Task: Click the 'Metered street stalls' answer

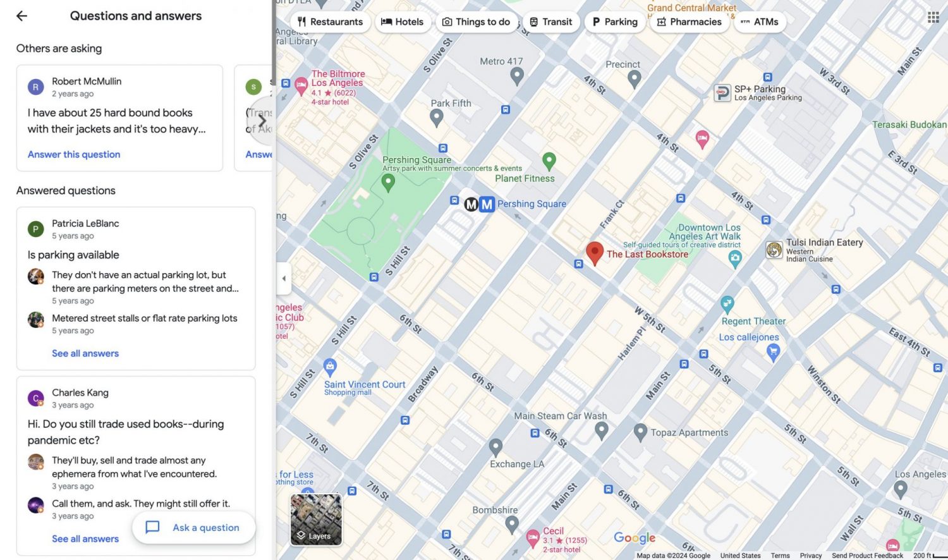Action: point(145,318)
